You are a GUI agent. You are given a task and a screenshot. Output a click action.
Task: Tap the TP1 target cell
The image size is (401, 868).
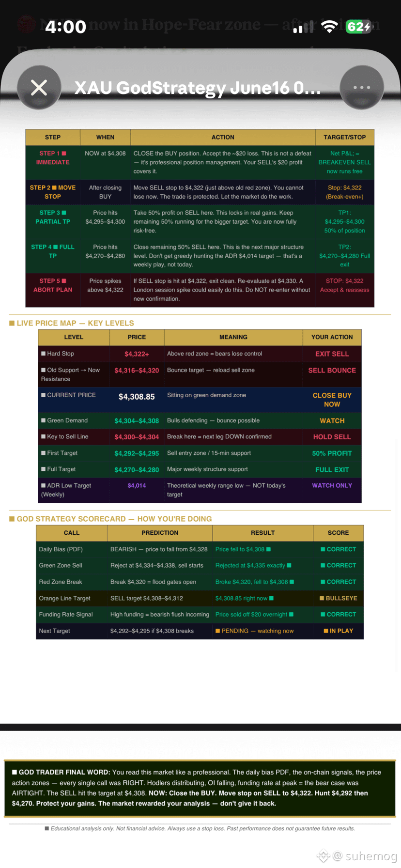(344, 222)
